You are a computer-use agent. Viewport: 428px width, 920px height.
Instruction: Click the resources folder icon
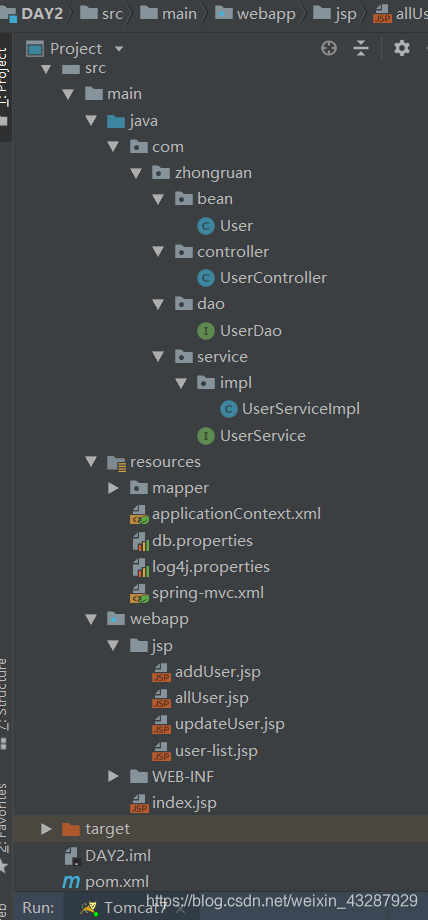click(x=117, y=463)
